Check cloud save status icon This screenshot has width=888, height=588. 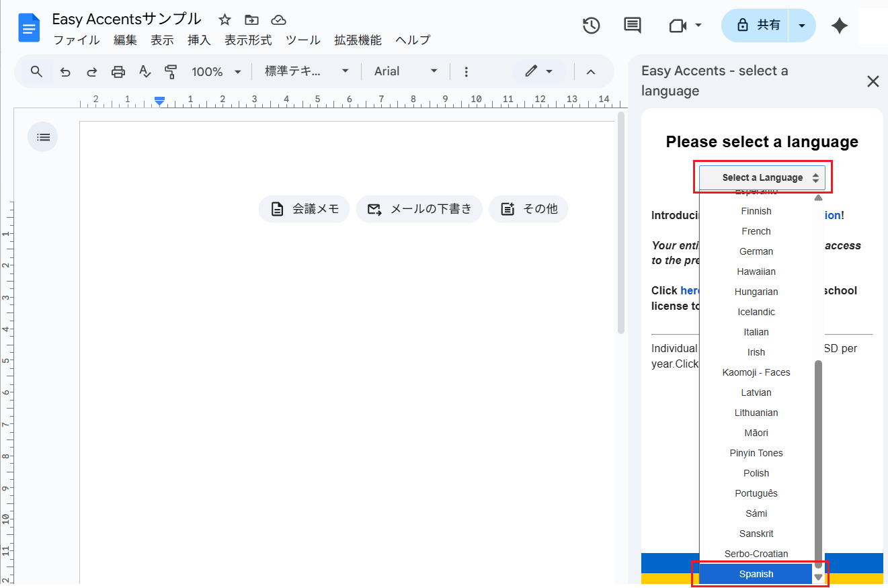(278, 19)
